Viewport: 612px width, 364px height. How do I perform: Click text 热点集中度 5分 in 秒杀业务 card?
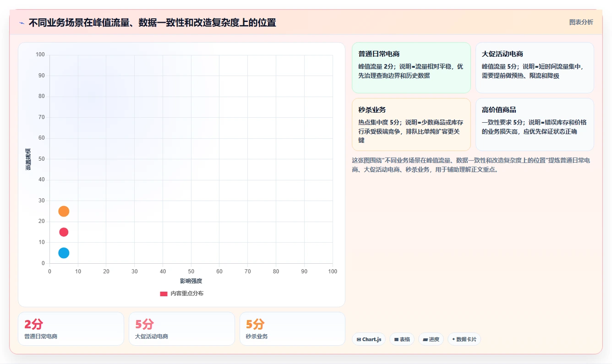point(380,123)
